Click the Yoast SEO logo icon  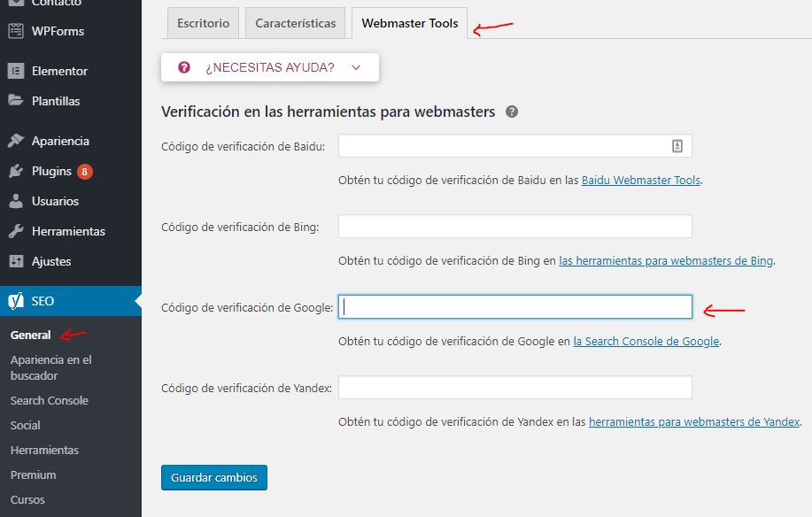coord(16,301)
